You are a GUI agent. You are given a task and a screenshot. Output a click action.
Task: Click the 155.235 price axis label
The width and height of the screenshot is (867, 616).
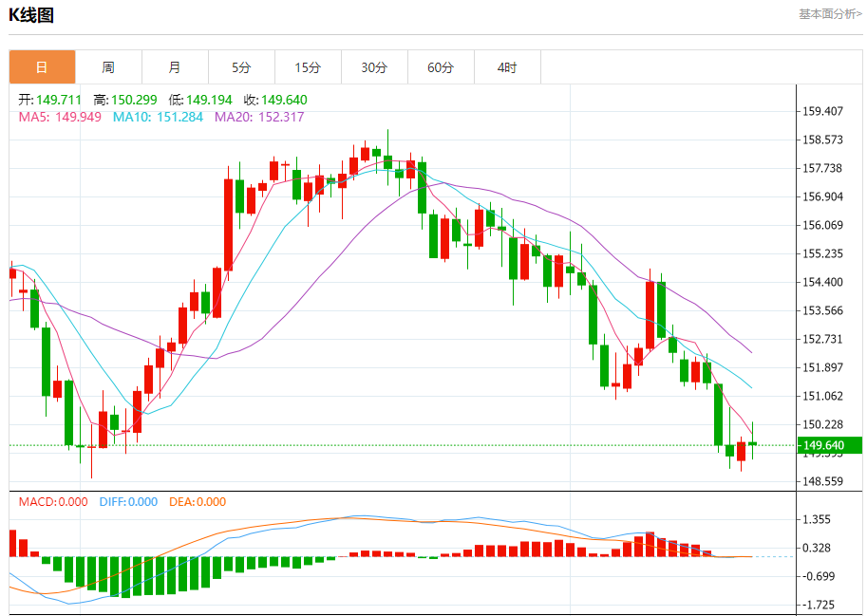click(822, 253)
